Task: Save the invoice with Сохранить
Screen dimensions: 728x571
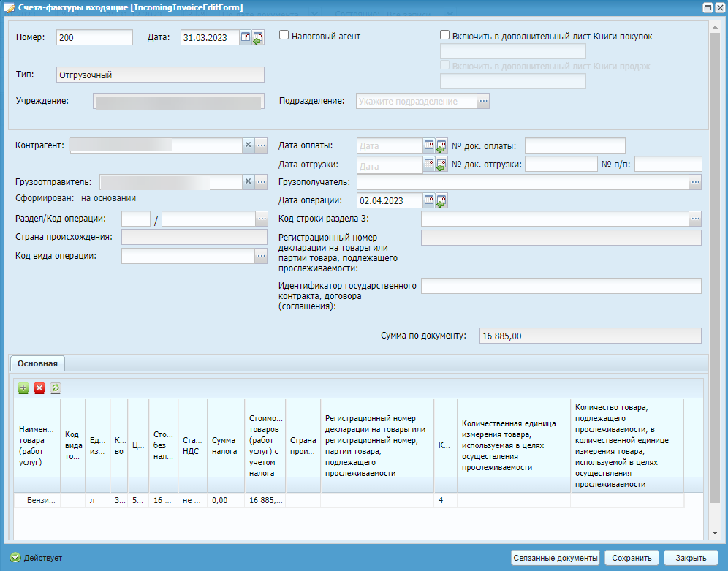Action: 632,558
